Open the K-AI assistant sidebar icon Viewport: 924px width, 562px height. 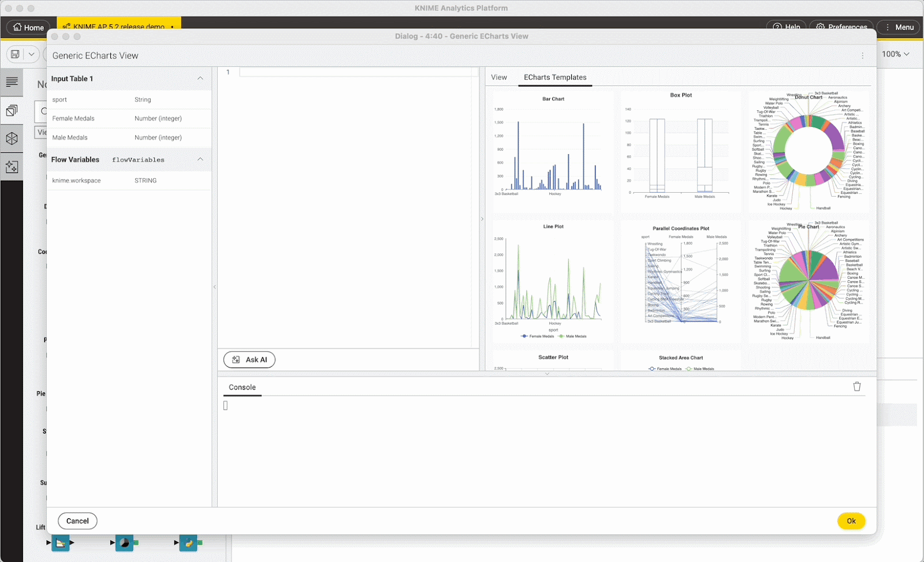coord(12,167)
